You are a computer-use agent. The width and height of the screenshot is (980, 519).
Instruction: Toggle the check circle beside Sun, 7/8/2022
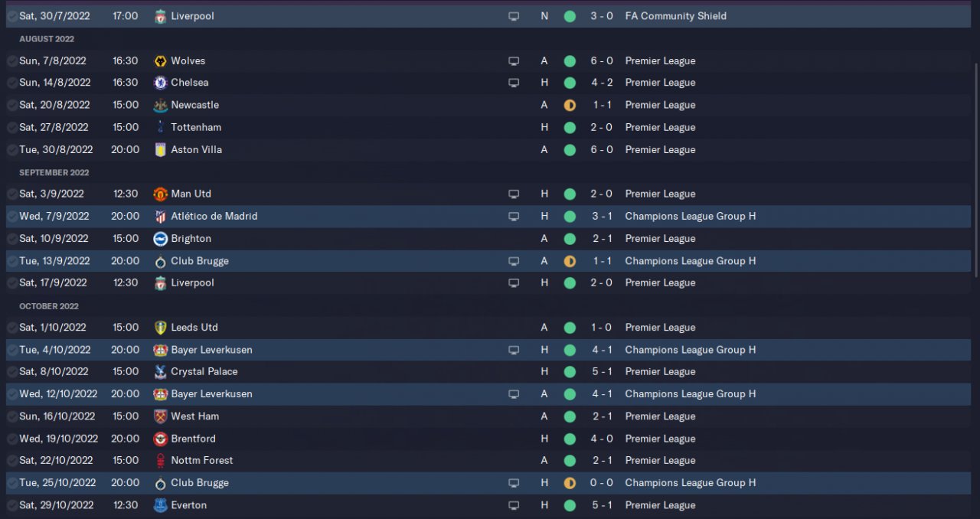[12, 60]
